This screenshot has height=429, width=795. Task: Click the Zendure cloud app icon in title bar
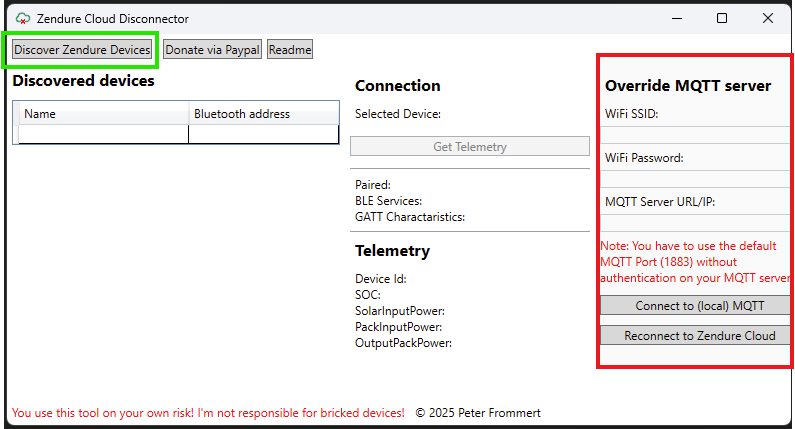pos(23,18)
